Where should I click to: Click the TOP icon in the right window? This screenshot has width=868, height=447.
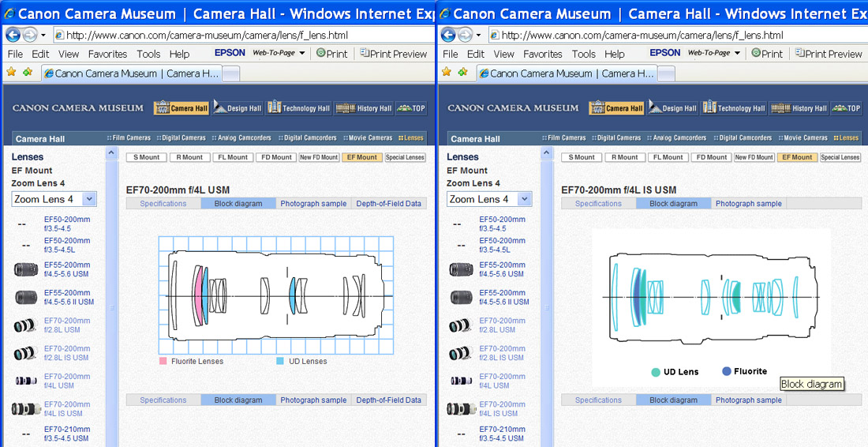(x=846, y=108)
